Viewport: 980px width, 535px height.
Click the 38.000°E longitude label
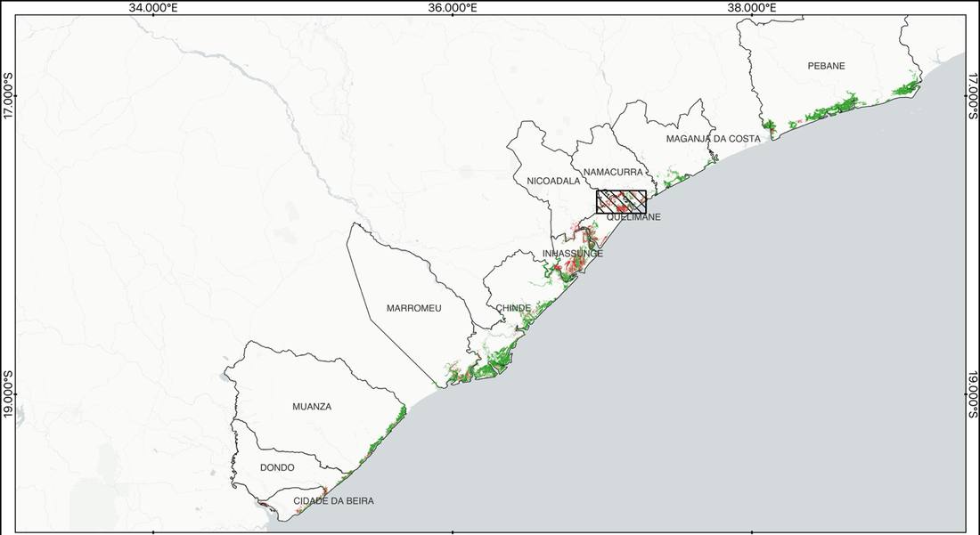(752, 7)
